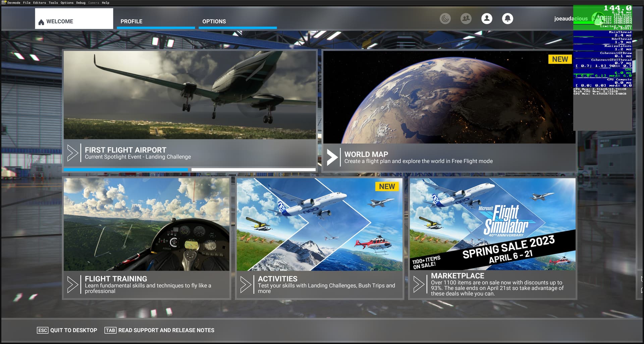Open the Tools menu in menu bar
Viewport: 644px width, 344px height.
click(x=53, y=3)
